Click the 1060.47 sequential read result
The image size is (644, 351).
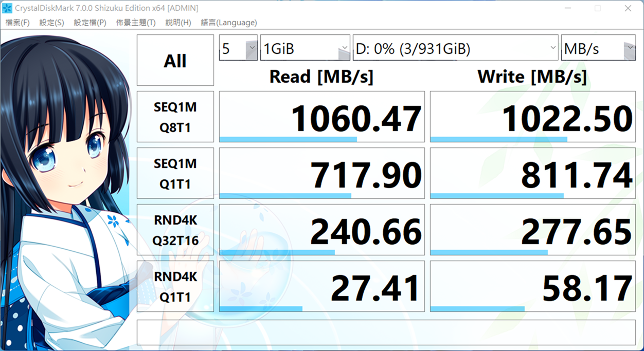[321, 117]
